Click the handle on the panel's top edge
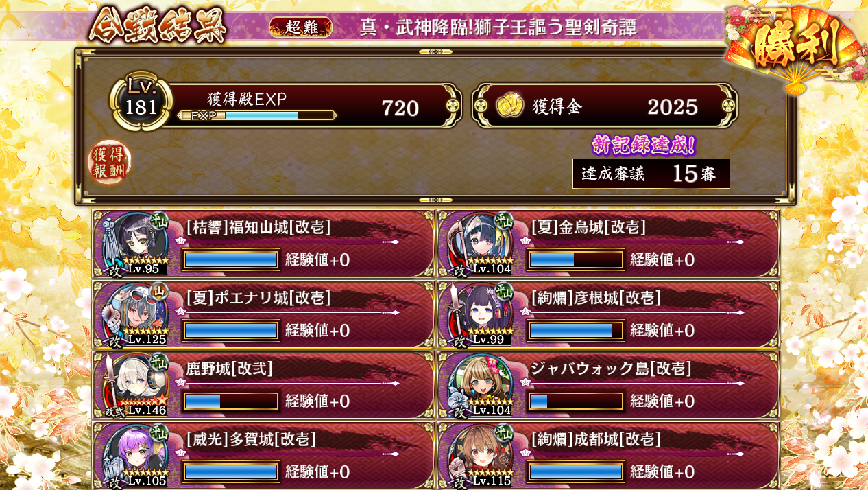868x490 pixels. coord(435,52)
